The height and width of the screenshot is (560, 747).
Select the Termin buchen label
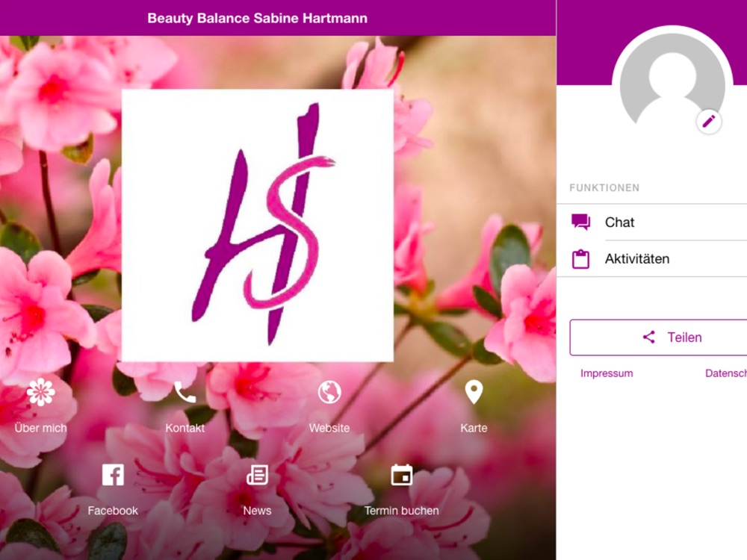[402, 511]
